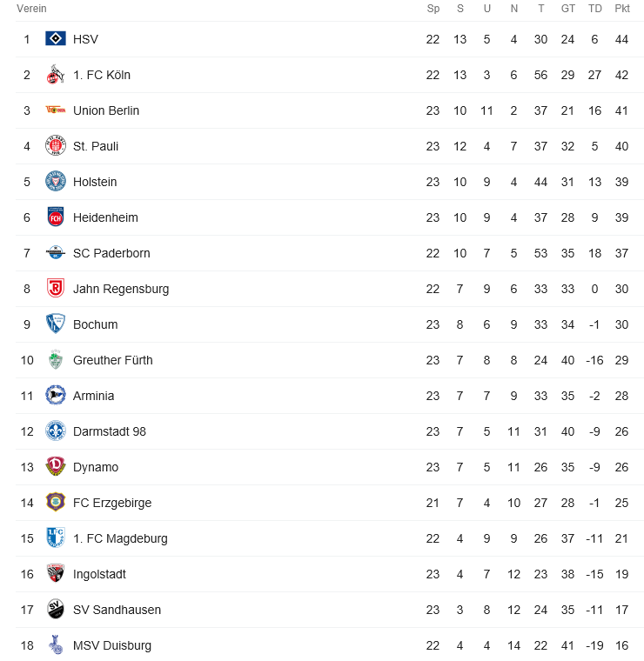Click the Dynamo club logo
Image resolution: width=644 pixels, height=661 pixels.
(x=56, y=467)
